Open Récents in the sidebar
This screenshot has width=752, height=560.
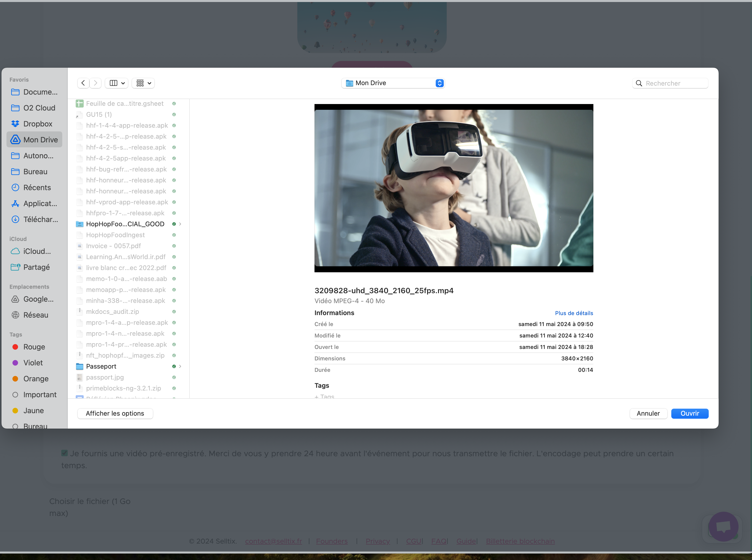[37, 187]
